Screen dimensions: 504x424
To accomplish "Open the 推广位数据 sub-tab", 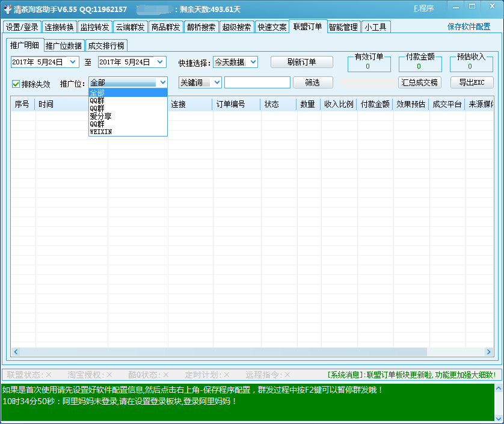I will point(64,46).
